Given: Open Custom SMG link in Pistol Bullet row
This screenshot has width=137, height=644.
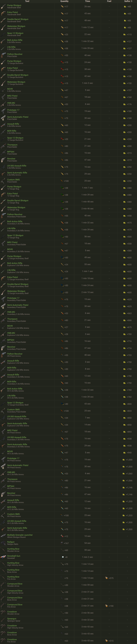Looking at the screenshot, I should [14, 179].
